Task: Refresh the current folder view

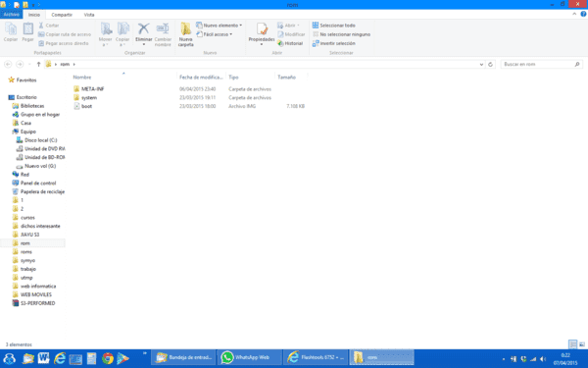Action: [490, 64]
